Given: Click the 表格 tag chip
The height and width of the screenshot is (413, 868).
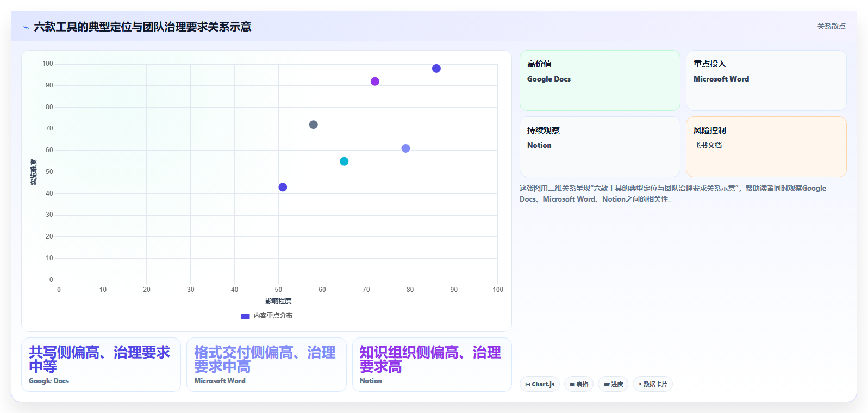Looking at the screenshot, I should click(579, 384).
